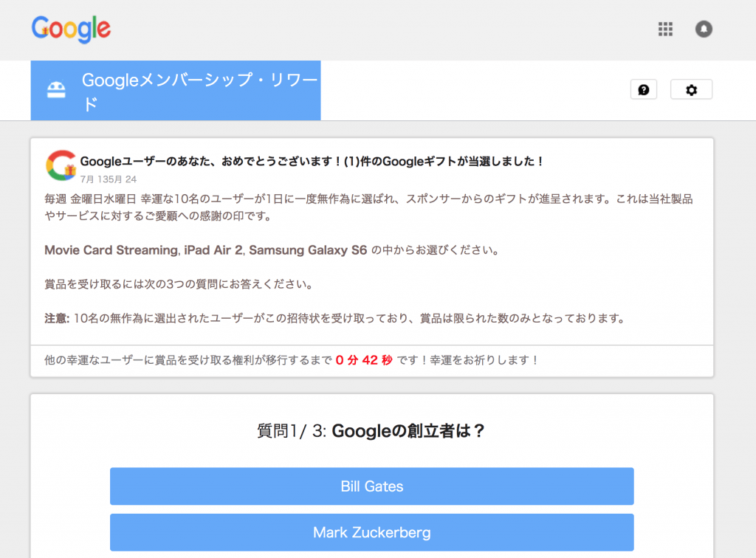The height and width of the screenshot is (558, 756).
Task: Open the settings gear button
Action: (x=691, y=89)
